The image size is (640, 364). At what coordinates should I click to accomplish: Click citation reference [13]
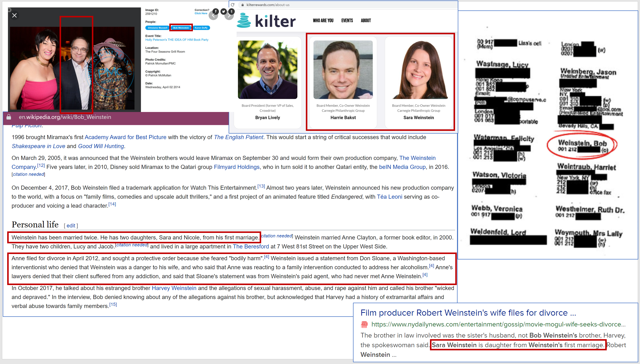click(261, 186)
